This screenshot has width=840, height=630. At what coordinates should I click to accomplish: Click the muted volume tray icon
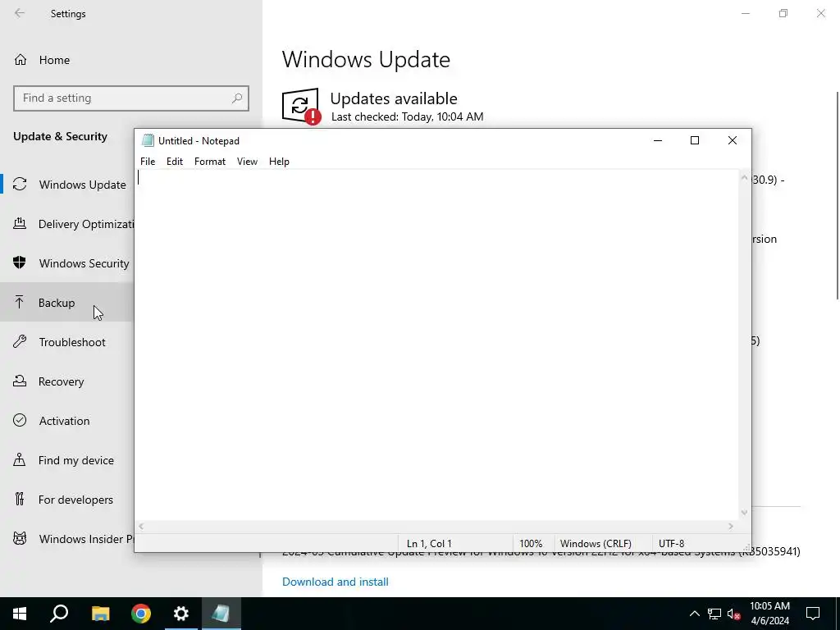tap(734, 614)
